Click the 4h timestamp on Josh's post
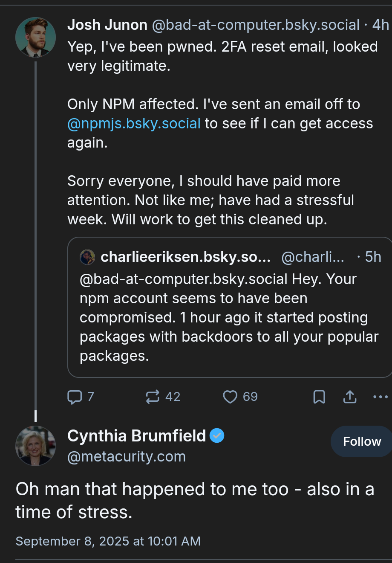 point(380,25)
